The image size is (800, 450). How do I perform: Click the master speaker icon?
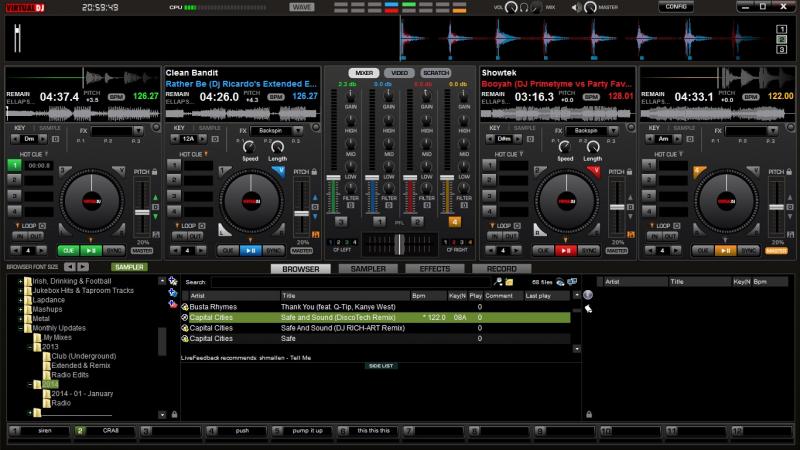coord(576,8)
